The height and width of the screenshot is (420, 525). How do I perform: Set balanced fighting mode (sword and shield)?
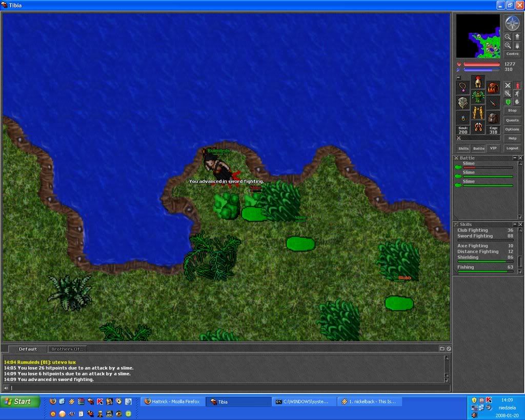click(x=508, y=94)
